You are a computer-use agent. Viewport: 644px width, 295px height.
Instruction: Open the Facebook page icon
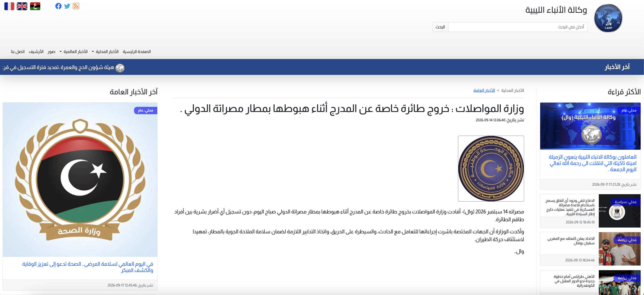pyautogui.click(x=58, y=6)
